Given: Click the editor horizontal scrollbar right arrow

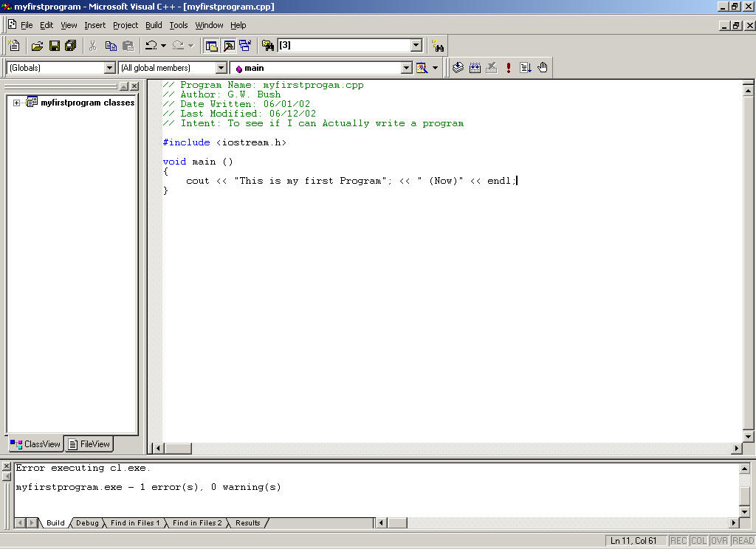Looking at the screenshot, I should [x=736, y=448].
